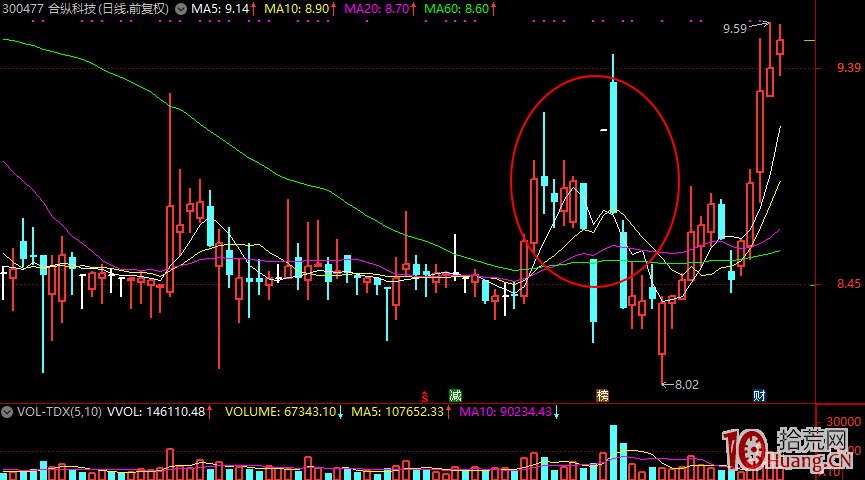Click the 8.02 low price label
865x480 pixels.
click(687, 385)
